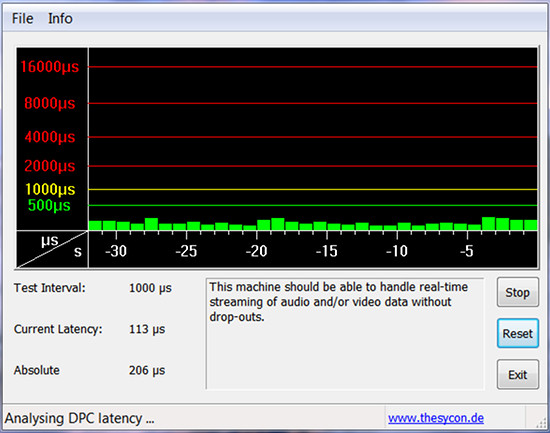Click the -30 seconds time axis marker
This screenshot has height=433, width=550.
pos(116,251)
